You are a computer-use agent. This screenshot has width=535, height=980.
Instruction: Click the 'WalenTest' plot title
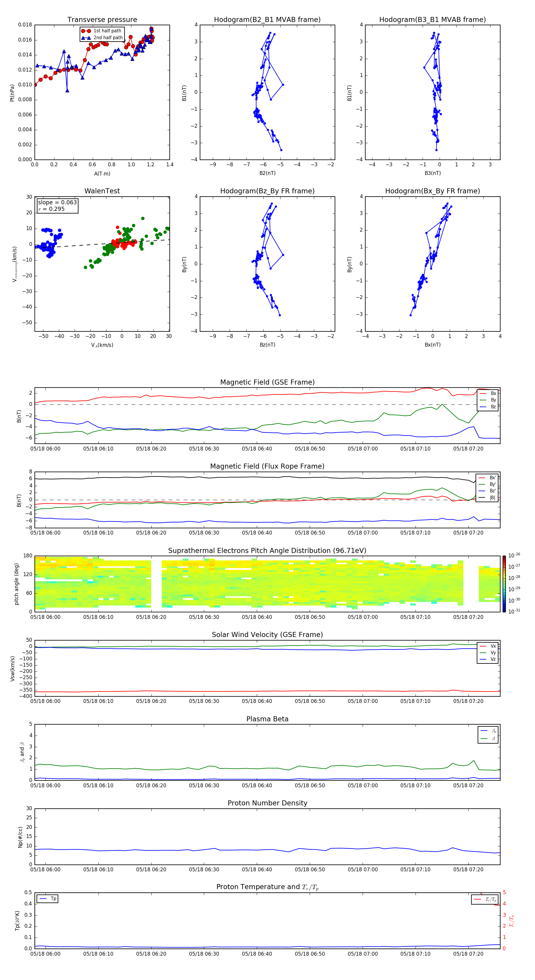coord(102,191)
